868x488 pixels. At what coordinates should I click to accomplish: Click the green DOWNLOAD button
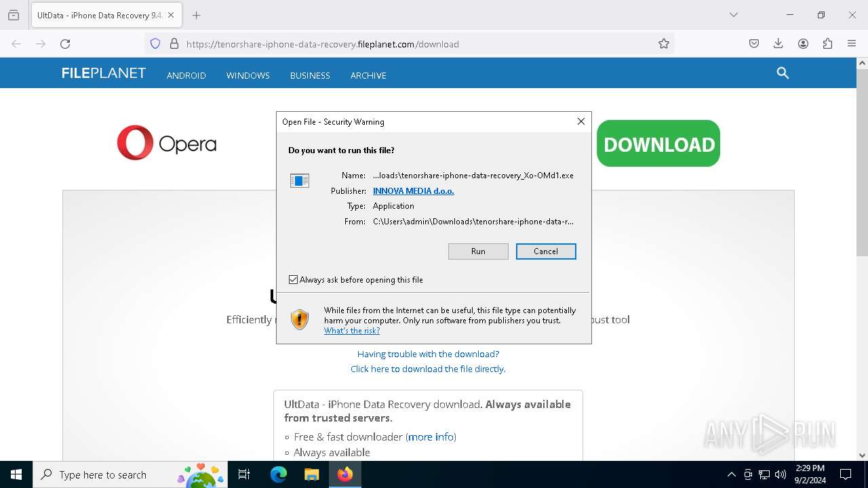point(658,143)
